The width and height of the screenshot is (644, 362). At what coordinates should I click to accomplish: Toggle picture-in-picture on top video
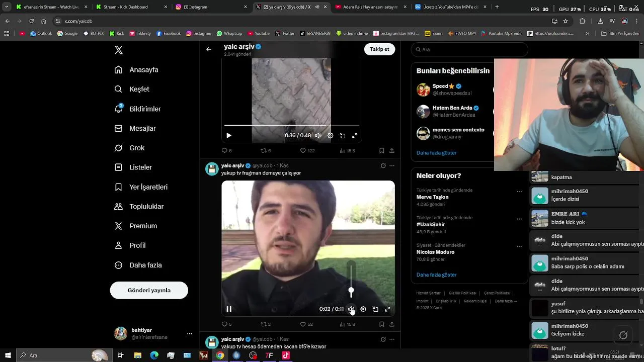[x=343, y=135]
